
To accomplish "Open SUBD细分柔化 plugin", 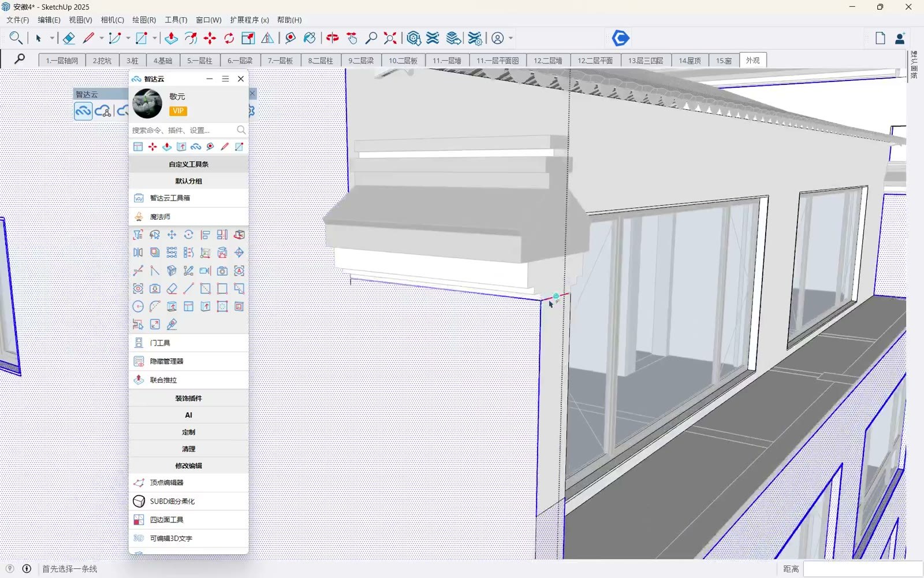I will [189, 501].
